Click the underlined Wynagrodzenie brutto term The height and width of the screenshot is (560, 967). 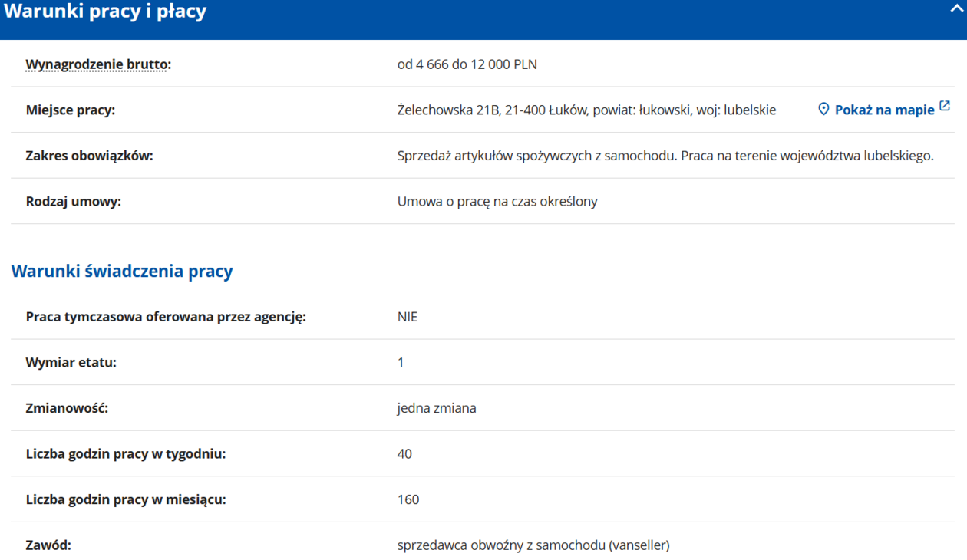(x=97, y=64)
